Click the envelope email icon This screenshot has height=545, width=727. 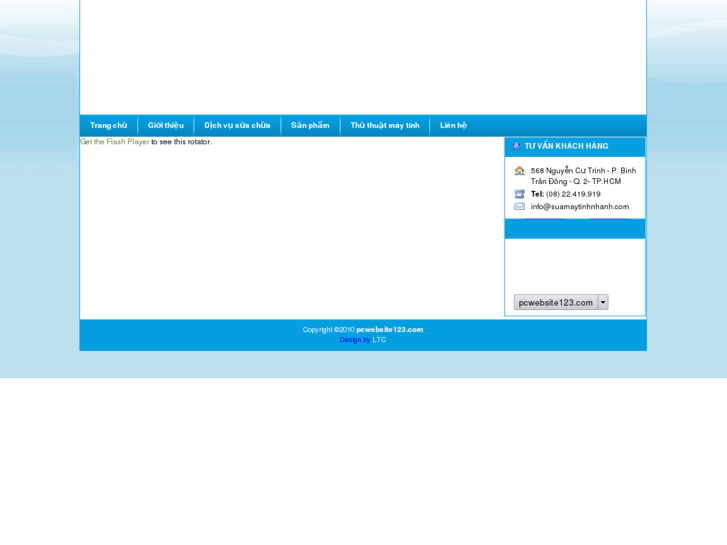point(519,206)
